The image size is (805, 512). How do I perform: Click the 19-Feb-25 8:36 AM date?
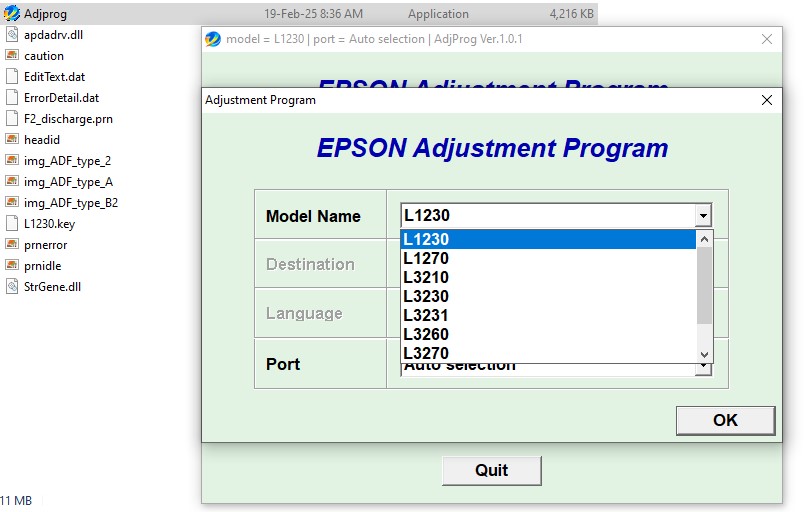point(313,14)
